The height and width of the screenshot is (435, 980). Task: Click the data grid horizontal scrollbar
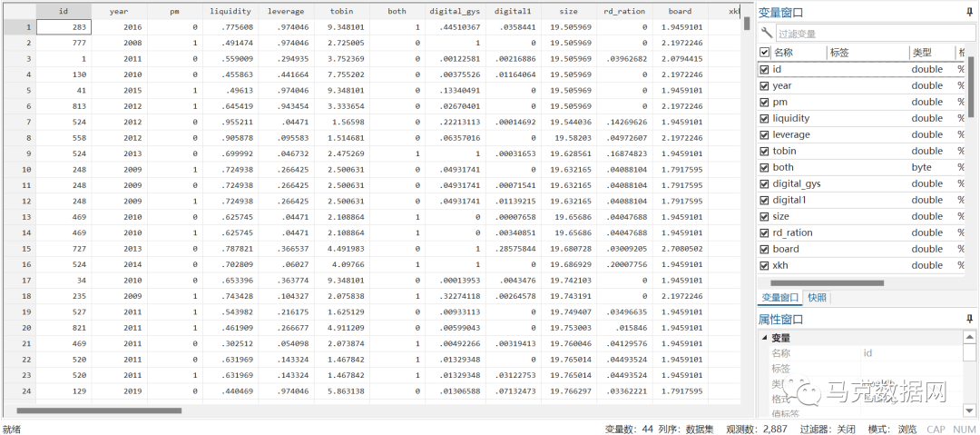[x=99, y=411]
